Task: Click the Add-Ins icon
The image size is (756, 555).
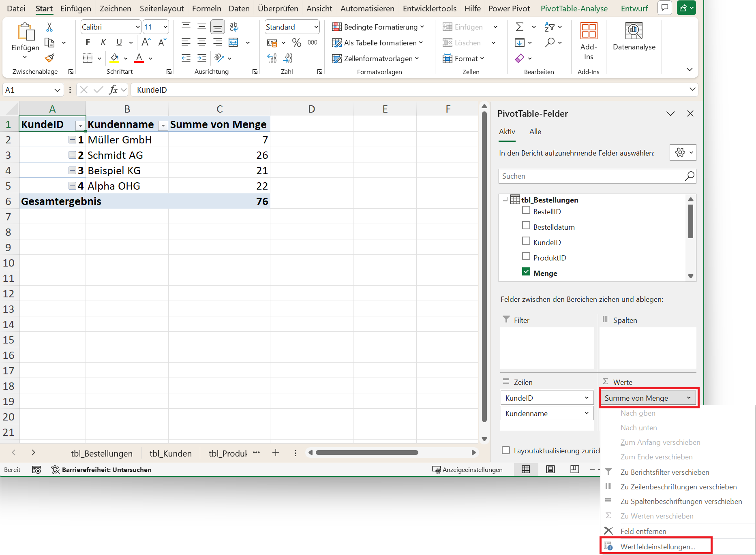Action: 588,41
